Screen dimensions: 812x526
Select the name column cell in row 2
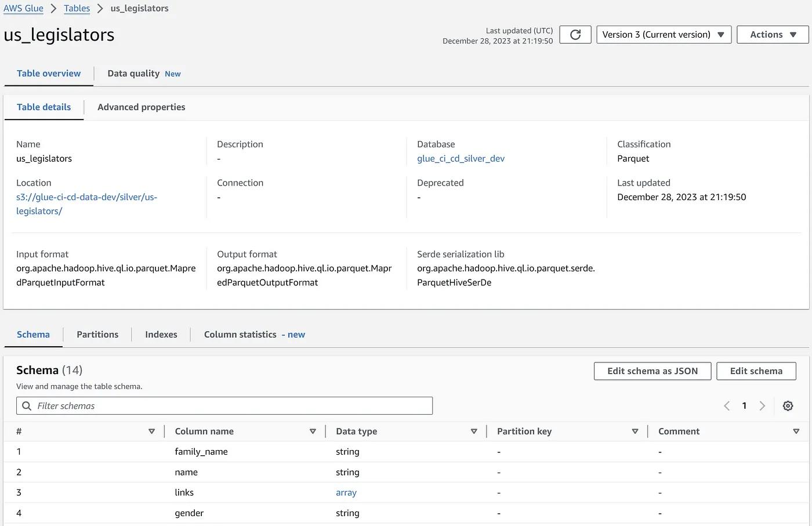coord(186,473)
